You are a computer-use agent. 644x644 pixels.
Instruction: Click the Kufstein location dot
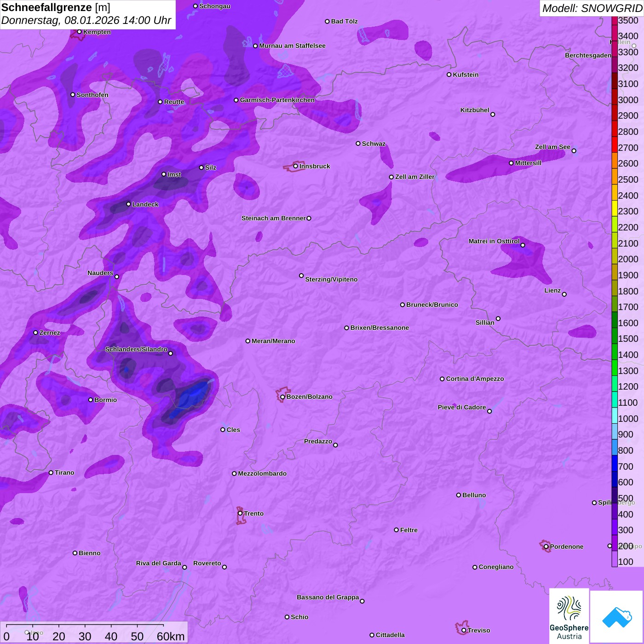pyautogui.click(x=449, y=75)
